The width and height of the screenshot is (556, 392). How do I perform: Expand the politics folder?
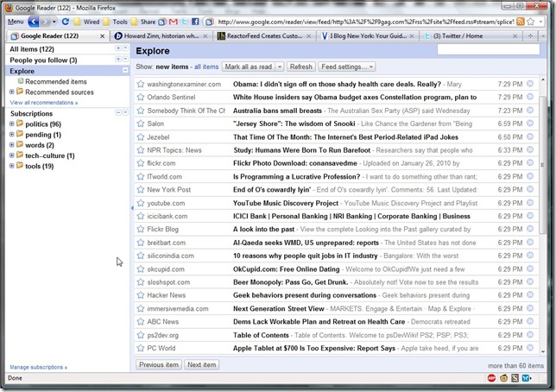[x=12, y=123]
